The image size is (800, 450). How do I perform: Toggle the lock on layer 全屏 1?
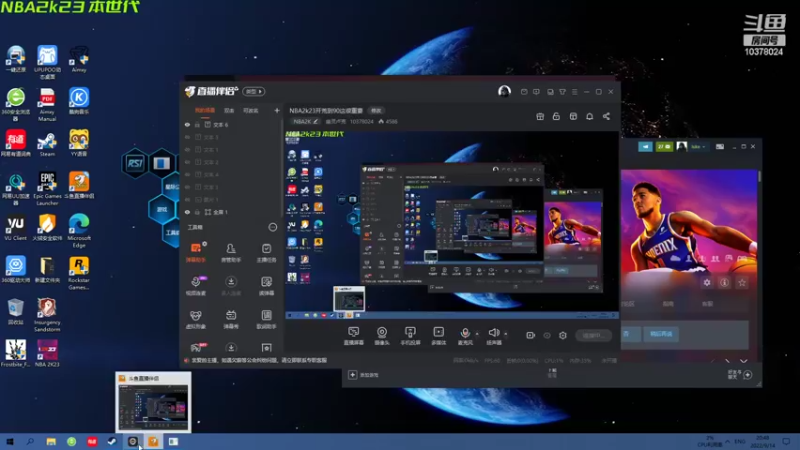197,212
